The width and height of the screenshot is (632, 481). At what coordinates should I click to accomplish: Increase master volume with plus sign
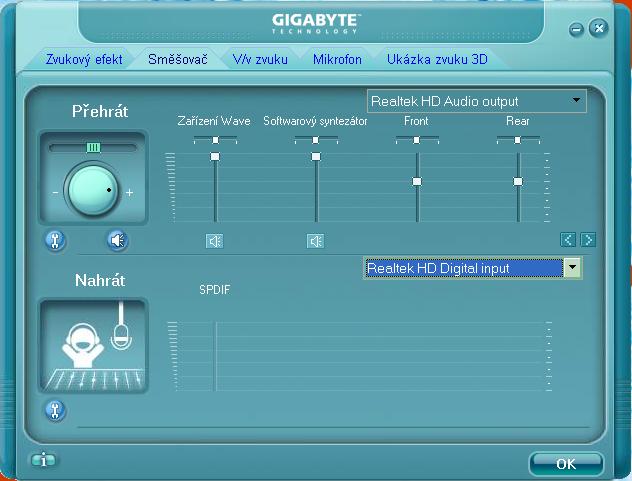click(129, 193)
